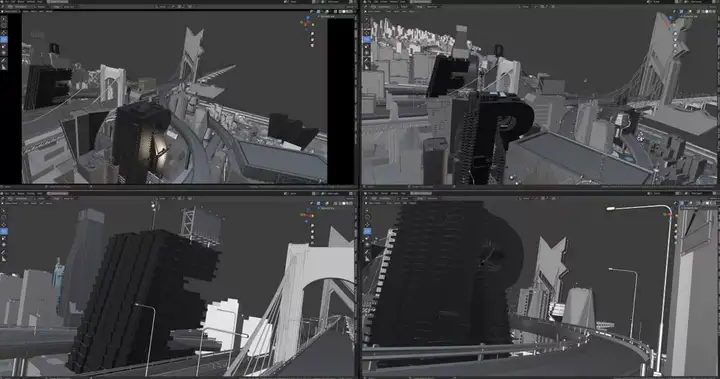Click the camera view icon in bottom-left viewport

click(x=312, y=237)
